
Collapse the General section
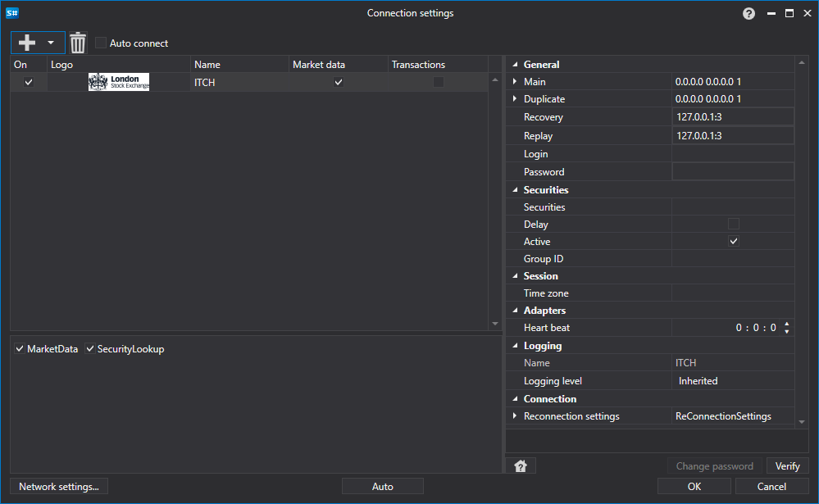pyautogui.click(x=515, y=64)
